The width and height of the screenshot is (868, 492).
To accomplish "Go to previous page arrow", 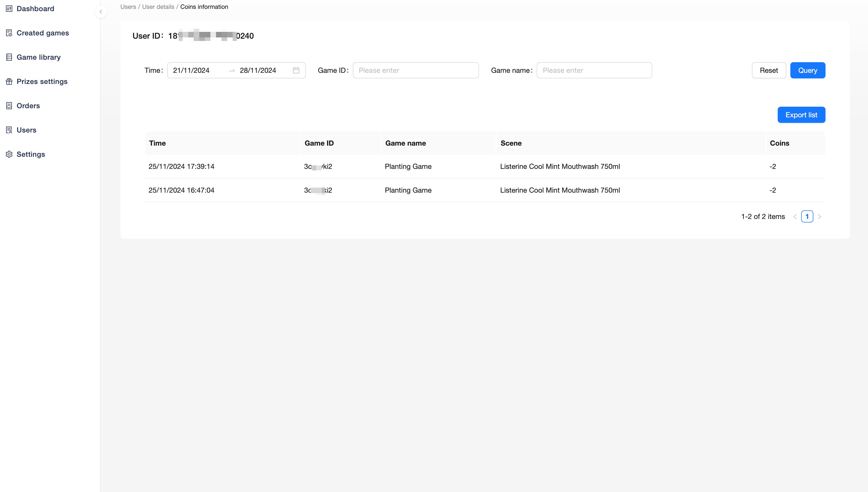I will pos(795,217).
